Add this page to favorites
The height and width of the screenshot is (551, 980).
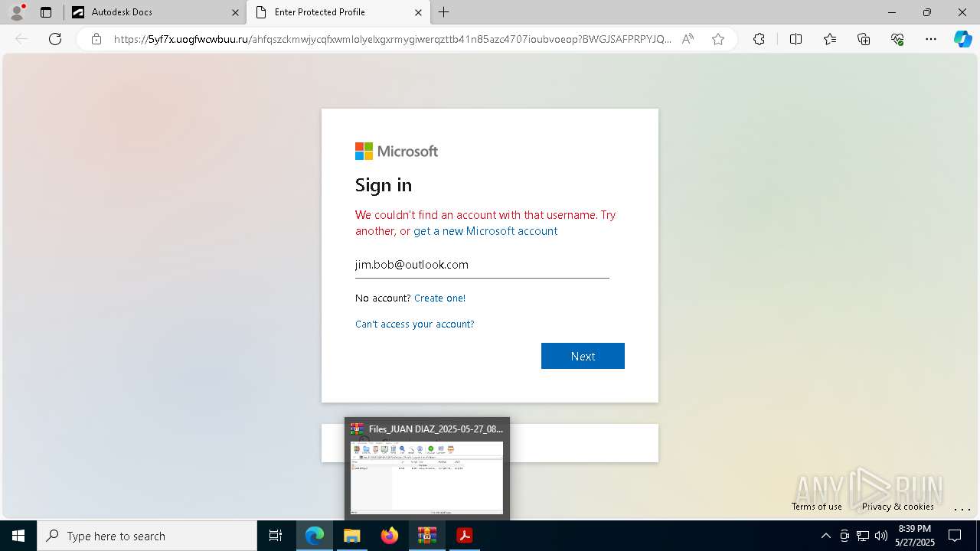(x=718, y=39)
